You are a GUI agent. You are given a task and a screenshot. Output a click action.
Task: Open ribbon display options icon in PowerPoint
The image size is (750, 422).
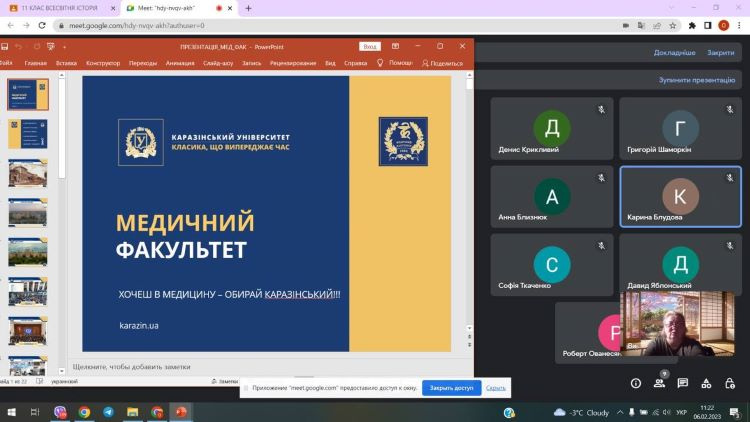point(395,46)
